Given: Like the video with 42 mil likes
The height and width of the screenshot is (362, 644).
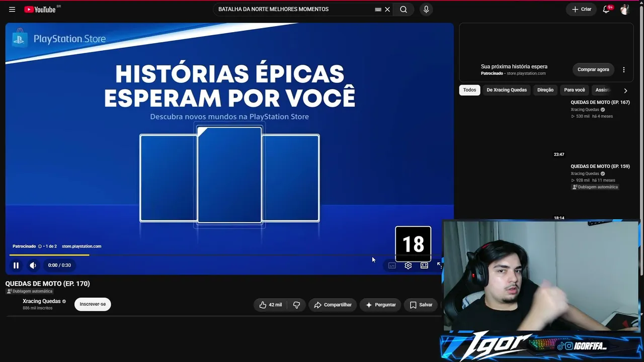Looking at the screenshot, I should tap(271, 305).
